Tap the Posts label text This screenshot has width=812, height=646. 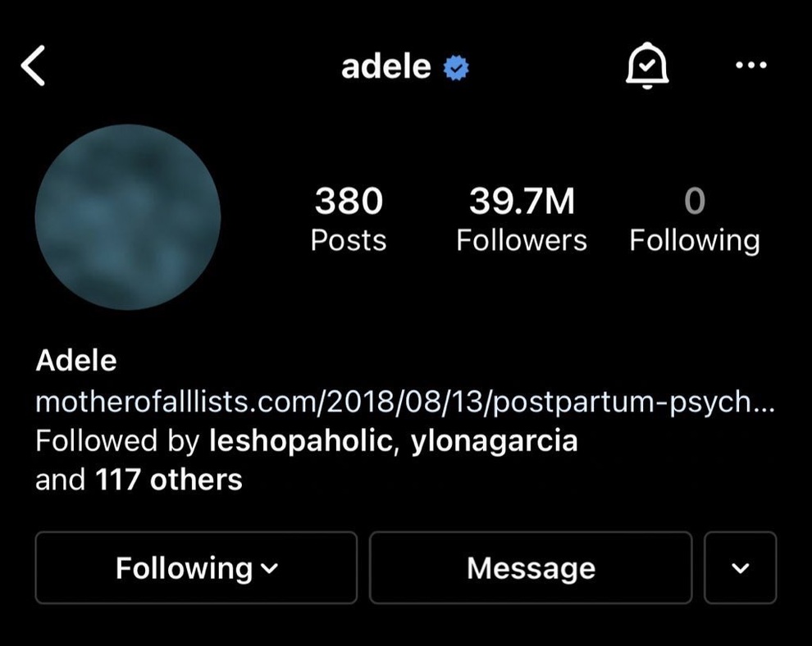tap(349, 241)
